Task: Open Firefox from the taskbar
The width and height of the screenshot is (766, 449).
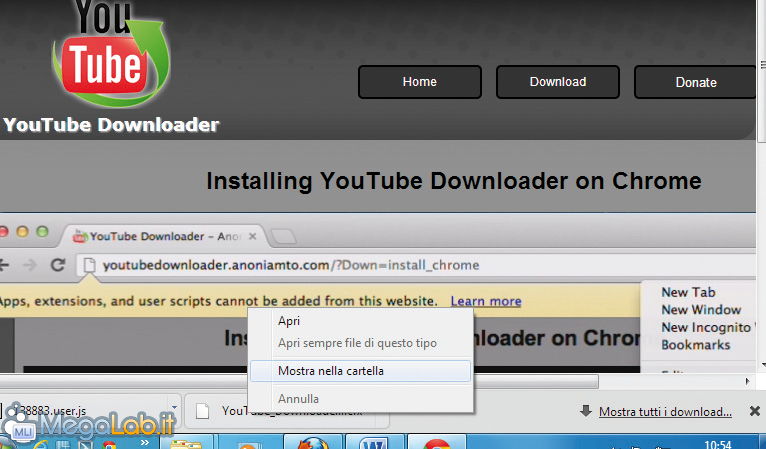Action: [313, 441]
